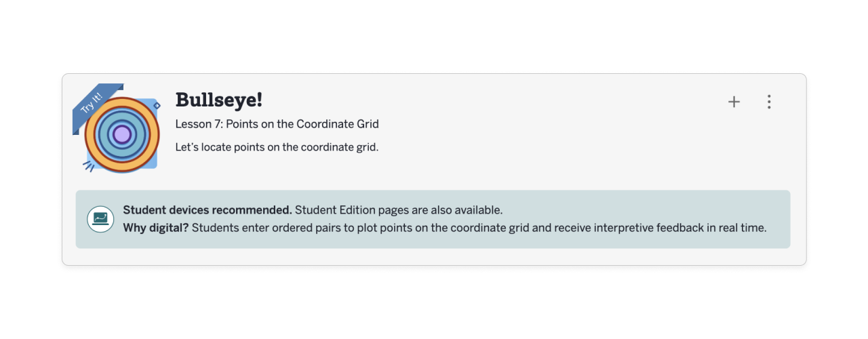Click the 'Why digital?' bold label
Screen dimensions: 868x339
click(x=156, y=228)
